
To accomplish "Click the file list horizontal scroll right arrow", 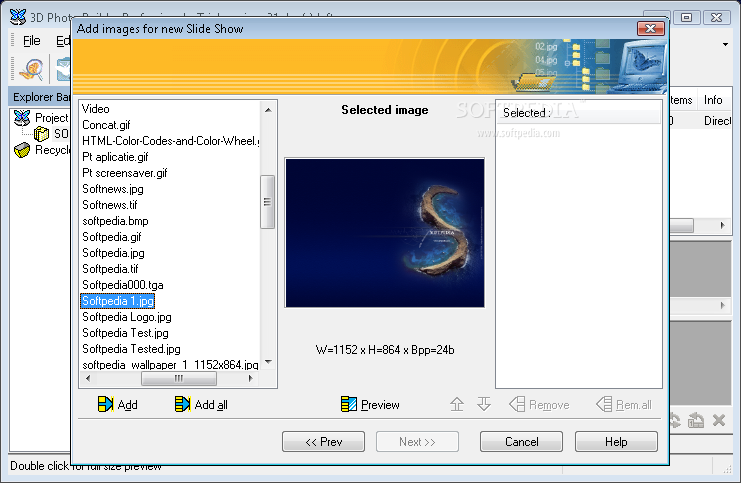I will coord(250,378).
